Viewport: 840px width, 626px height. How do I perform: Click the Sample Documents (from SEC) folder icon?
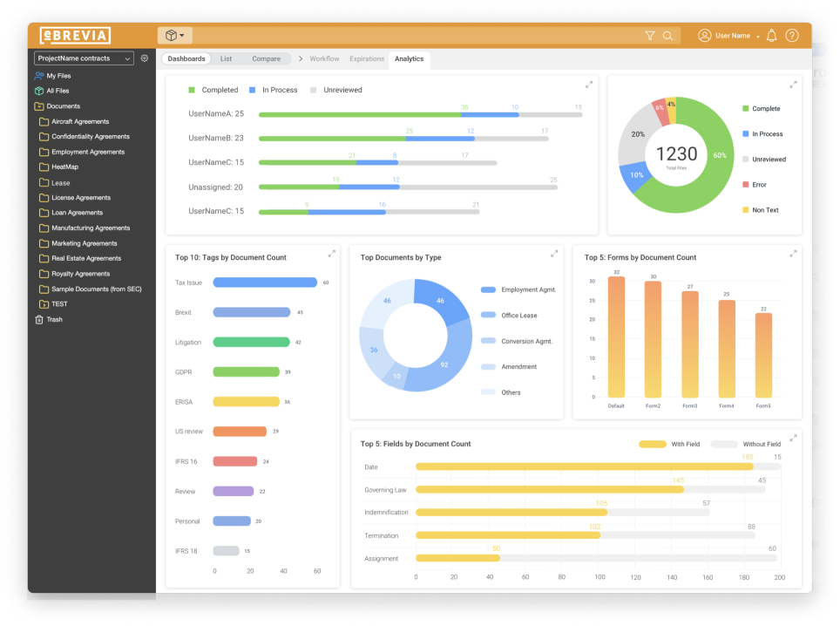44,289
